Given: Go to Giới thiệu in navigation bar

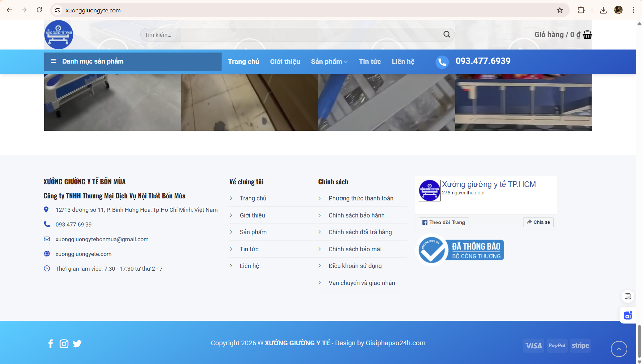Looking at the screenshot, I should (x=285, y=62).
